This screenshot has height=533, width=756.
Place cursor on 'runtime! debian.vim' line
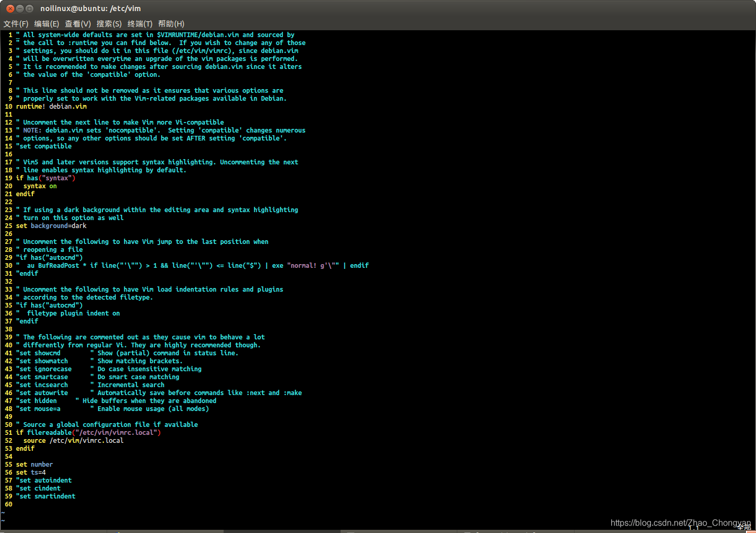pyautogui.click(x=51, y=107)
